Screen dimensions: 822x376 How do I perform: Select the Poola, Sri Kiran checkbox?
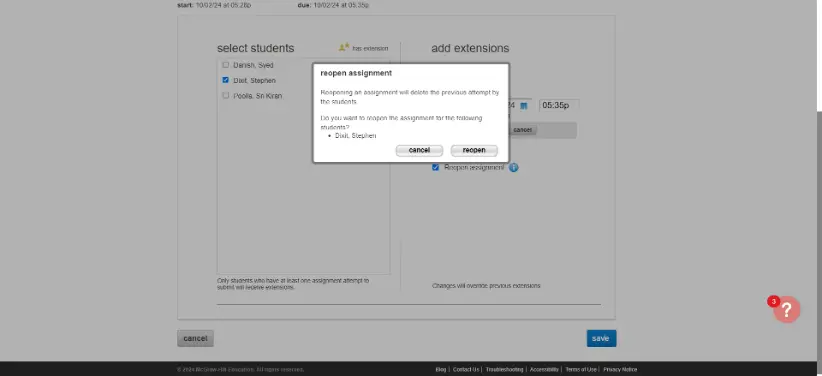[225, 95]
